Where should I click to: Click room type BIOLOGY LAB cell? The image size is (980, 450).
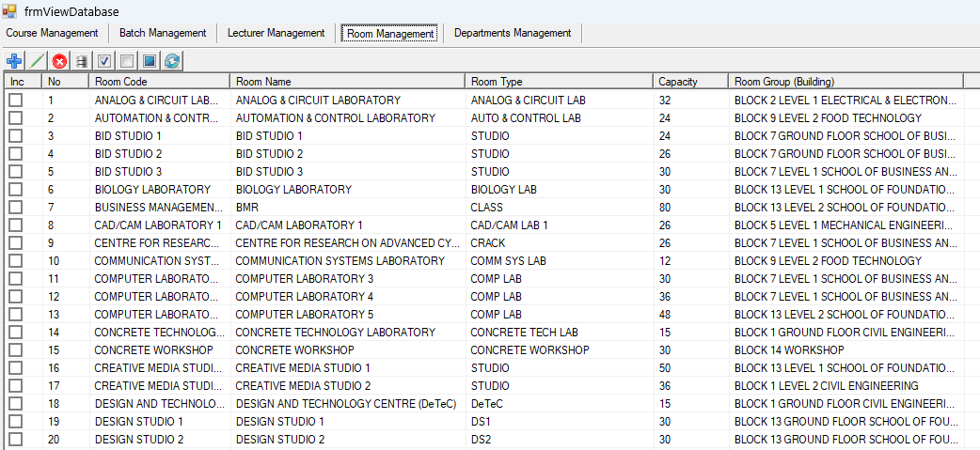pyautogui.click(x=504, y=189)
